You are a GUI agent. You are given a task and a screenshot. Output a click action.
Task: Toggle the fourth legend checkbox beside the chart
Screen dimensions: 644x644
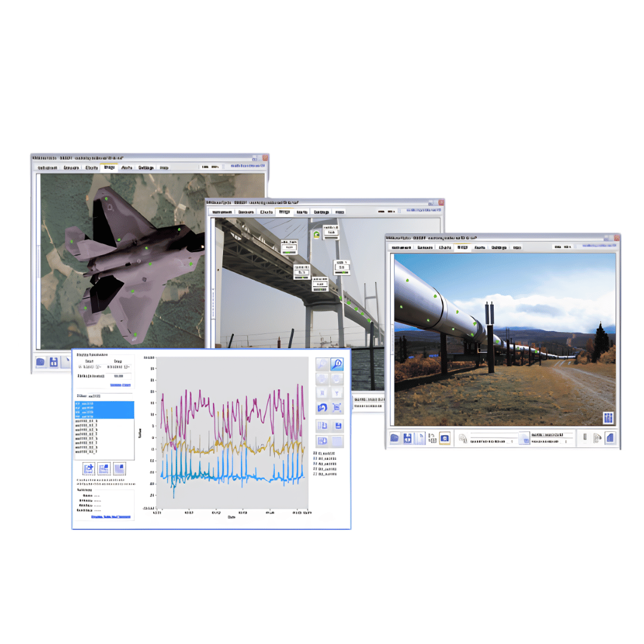315,469
